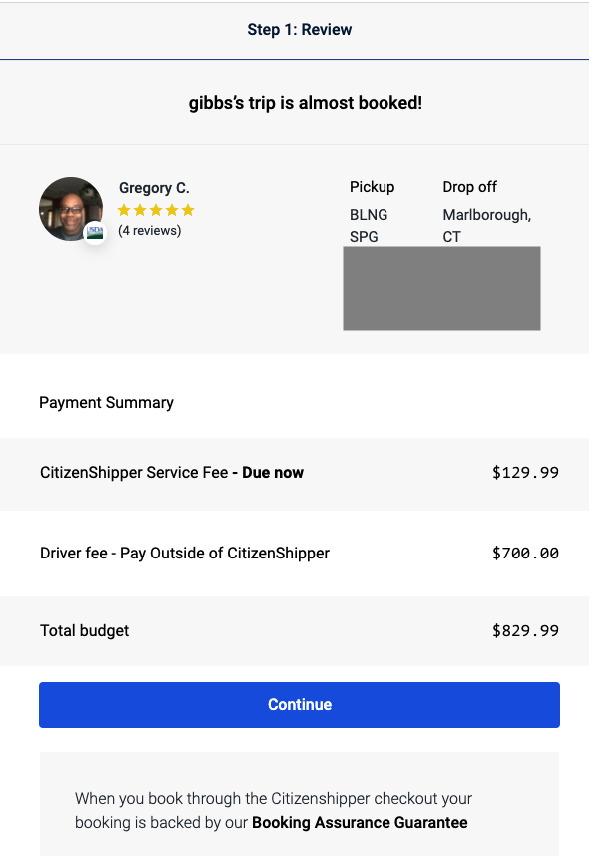Open Gregory C.'s profile photo
Viewport: 589px width, 856px height.
coord(71,209)
